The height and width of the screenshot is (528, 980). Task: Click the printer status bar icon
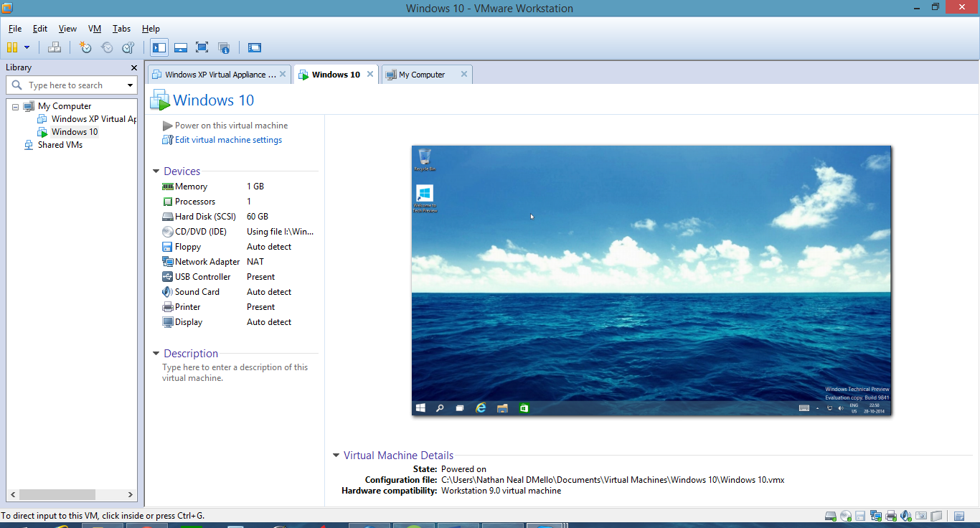tap(891, 516)
